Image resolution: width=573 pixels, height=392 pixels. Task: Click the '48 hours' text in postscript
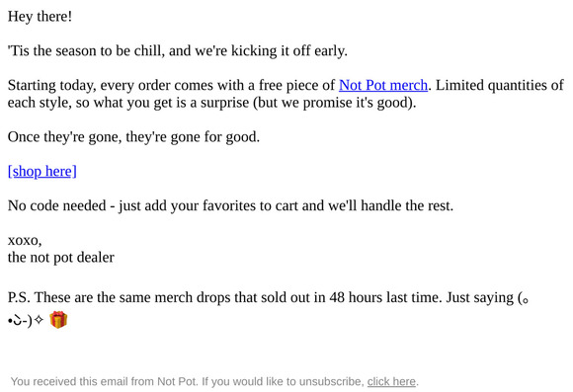point(356,297)
